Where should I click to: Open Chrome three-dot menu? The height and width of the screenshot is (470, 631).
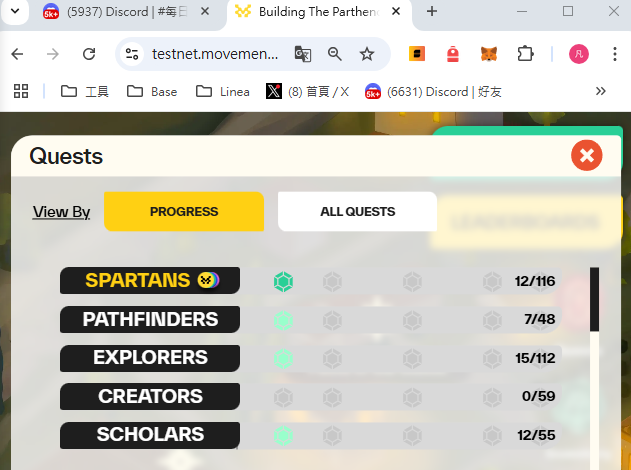pyautogui.click(x=615, y=54)
